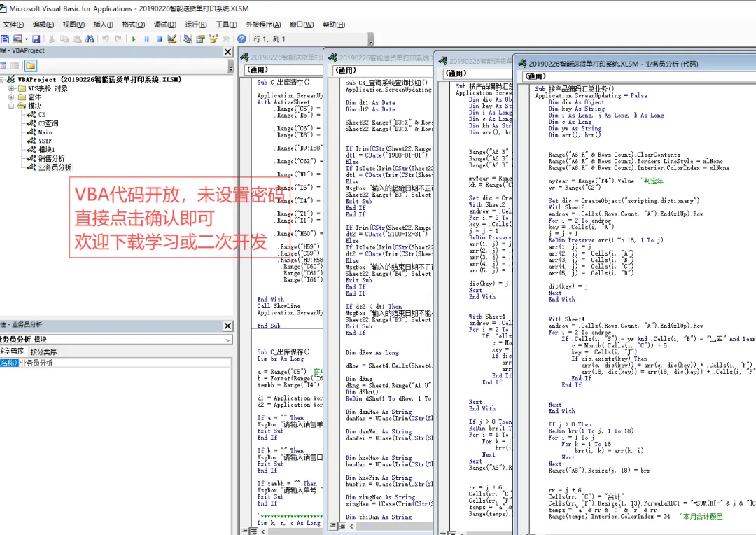
Task: Open (通用) dropdown in 业务员分析 (代码) window
Action: pos(639,76)
